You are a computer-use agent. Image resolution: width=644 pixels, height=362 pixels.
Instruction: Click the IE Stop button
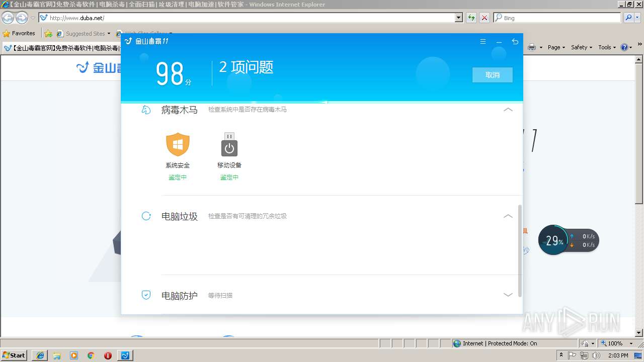click(485, 18)
